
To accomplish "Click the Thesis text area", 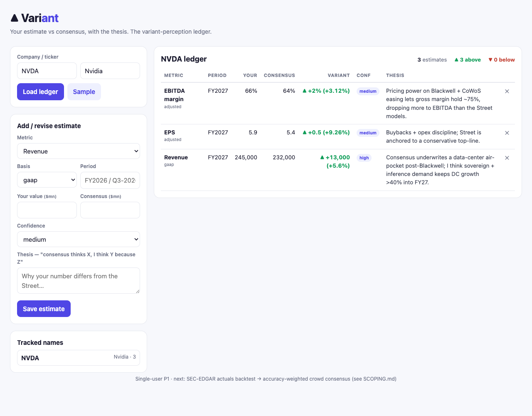I will point(79,281).
